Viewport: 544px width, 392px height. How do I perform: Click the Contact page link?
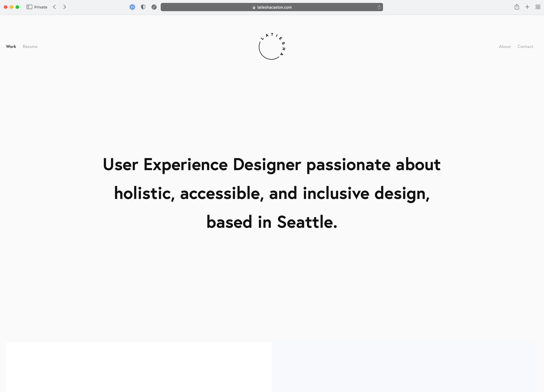point(526,47)
